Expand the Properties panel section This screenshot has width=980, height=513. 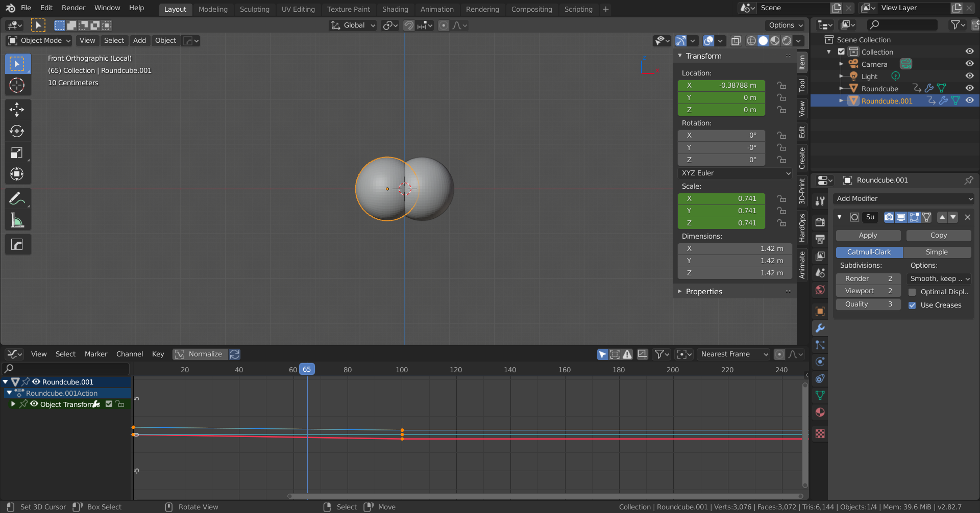tap(704, 292)
